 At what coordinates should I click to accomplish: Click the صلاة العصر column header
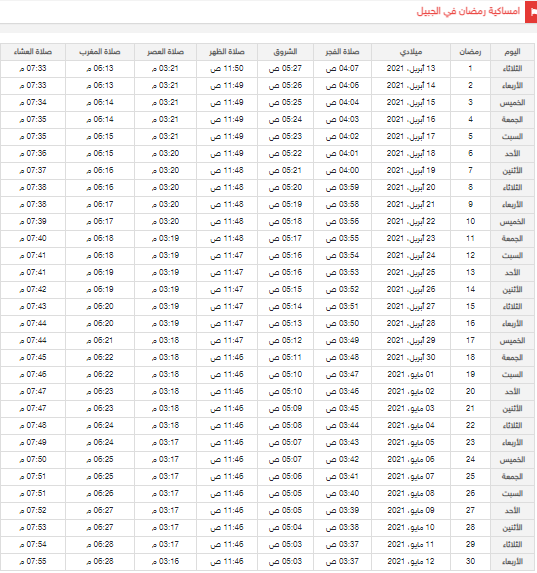[165, 52]
